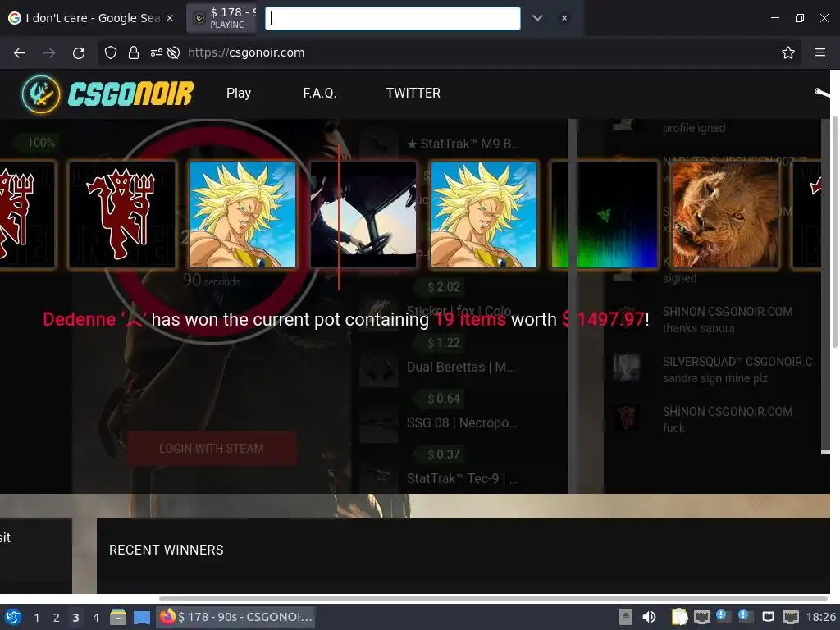Screen dimensions: 840x630
Task: Click the browser page vertical scrollbar
Action: (x=834, y=231)
